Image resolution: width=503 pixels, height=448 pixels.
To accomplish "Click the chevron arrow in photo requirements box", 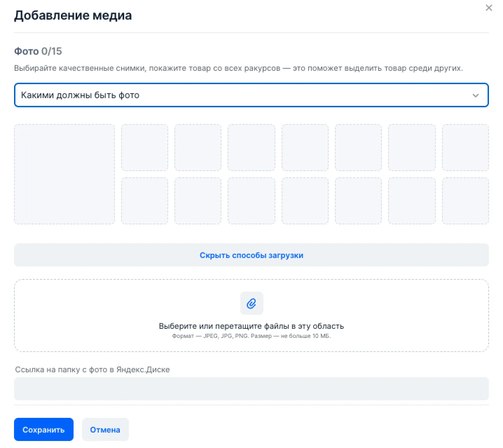I will [x=475, y=95].
